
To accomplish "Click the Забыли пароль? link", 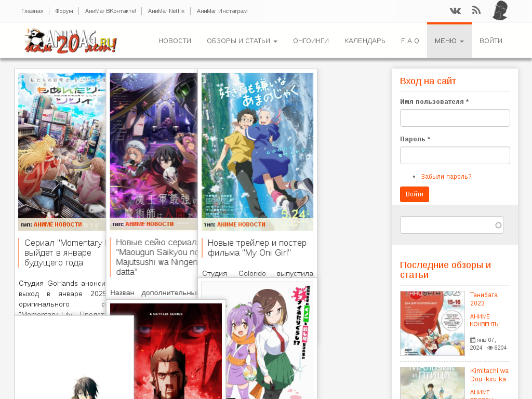I will pos(446,177).
